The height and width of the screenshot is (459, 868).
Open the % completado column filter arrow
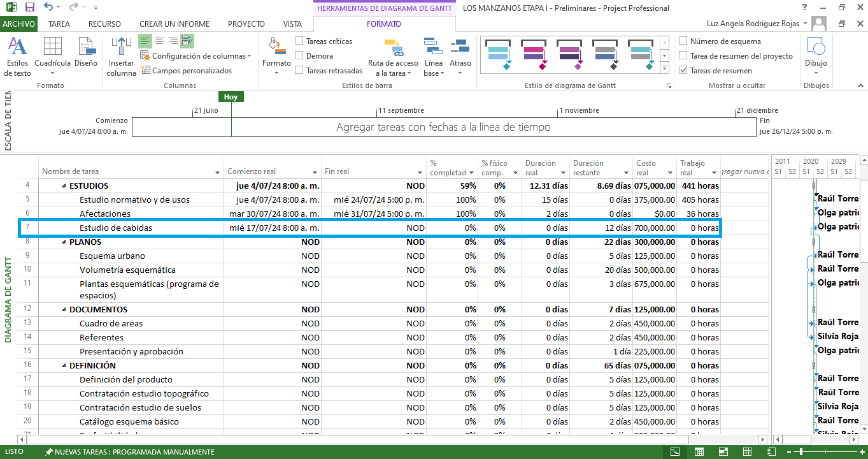(471, 173)
